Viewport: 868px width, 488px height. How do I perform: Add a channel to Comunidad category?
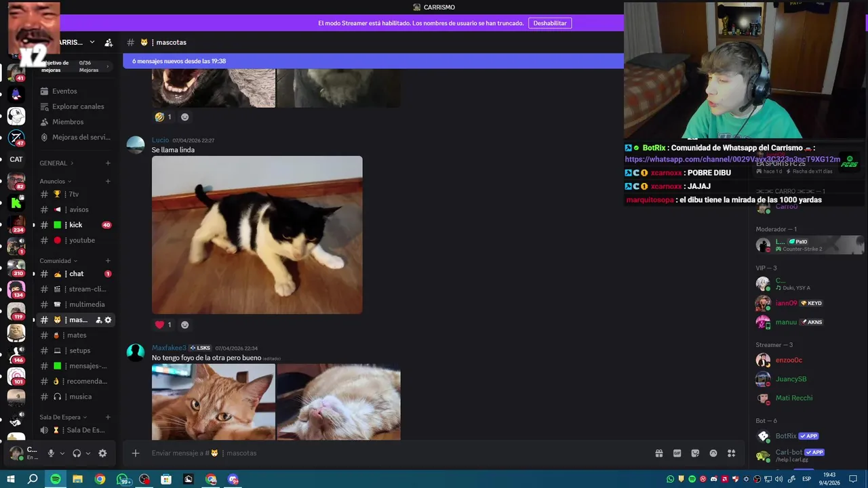point(108,261)
